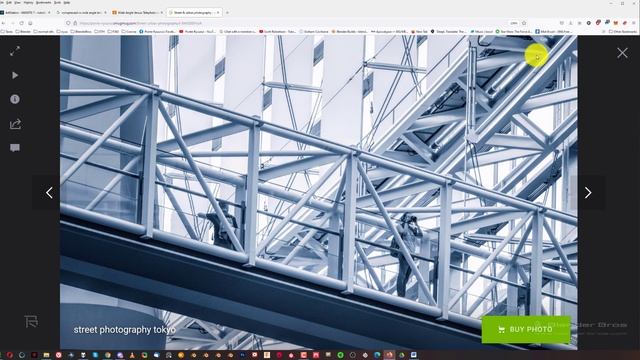Open the comments speech bubble icon
Image resolution: width=640 pixels, height=360 pixels.
(15, 148)
